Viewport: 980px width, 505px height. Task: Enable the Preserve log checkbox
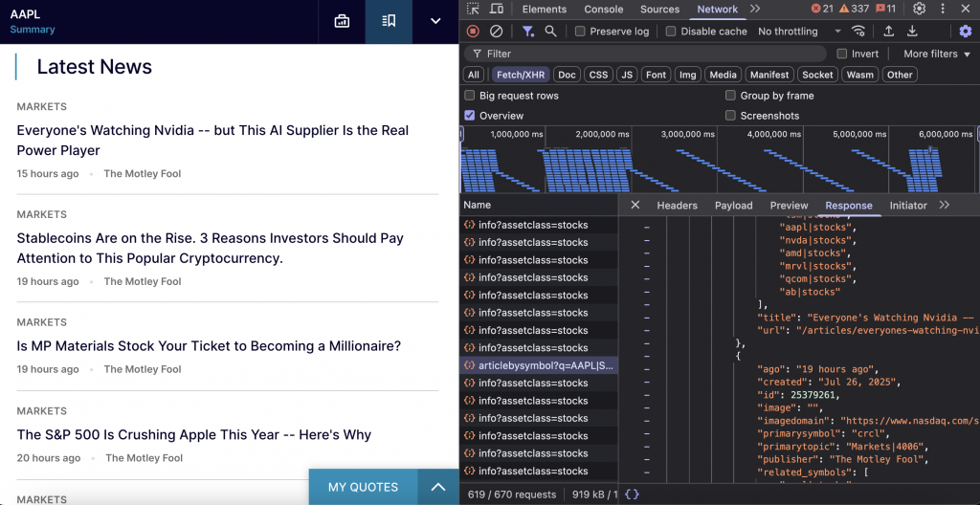coord(580,32)
